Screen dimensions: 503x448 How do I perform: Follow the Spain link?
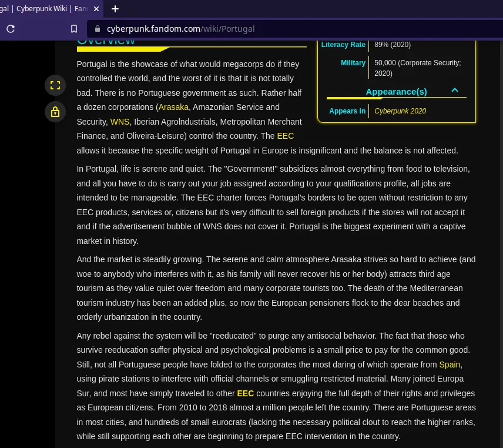[450, 365]
